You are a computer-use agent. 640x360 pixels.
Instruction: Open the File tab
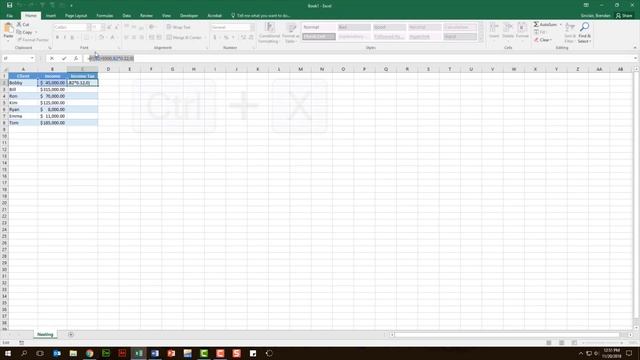click(x=9, y=16)
